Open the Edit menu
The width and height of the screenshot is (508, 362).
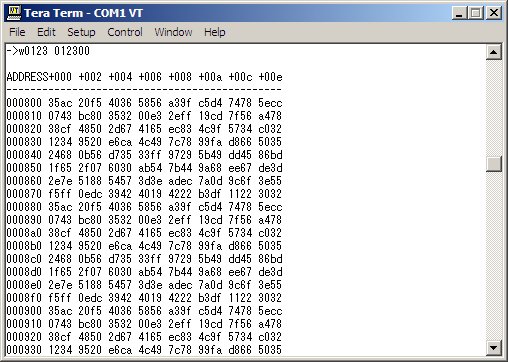click(x=46, y=32)
